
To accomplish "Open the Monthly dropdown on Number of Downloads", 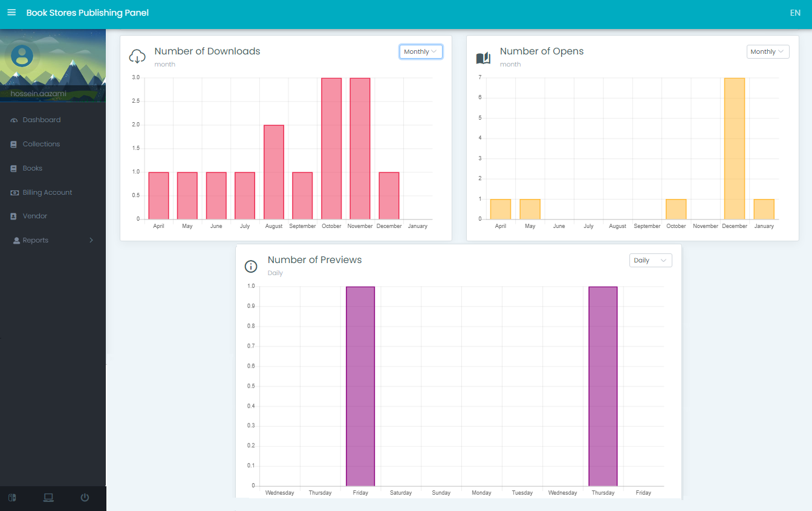I will click(421, 52).
